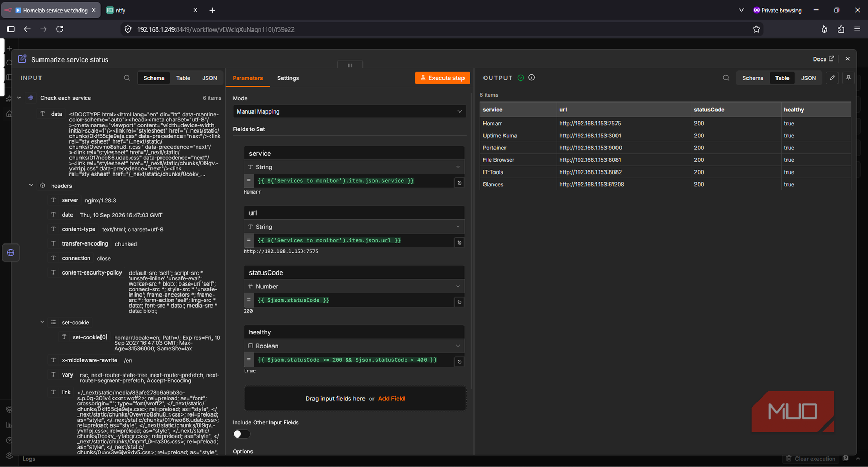Open the url field type dropdown

pyautogui.click(x=354, y=227)
